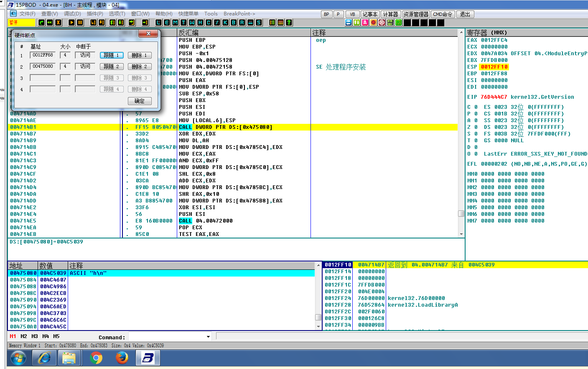Screen dimensions: 588x369
Task: Open the R (References) window icon
Action: [x=242, y=23]
